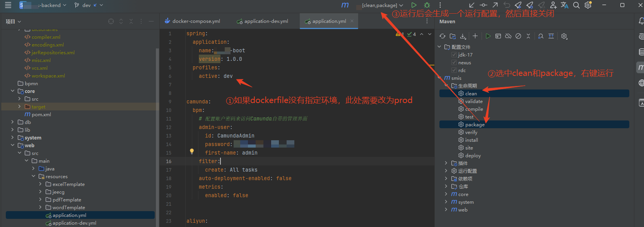644x227 pixels.
Task: Toggle Maven offline mode icon
Action: (508, 36)
